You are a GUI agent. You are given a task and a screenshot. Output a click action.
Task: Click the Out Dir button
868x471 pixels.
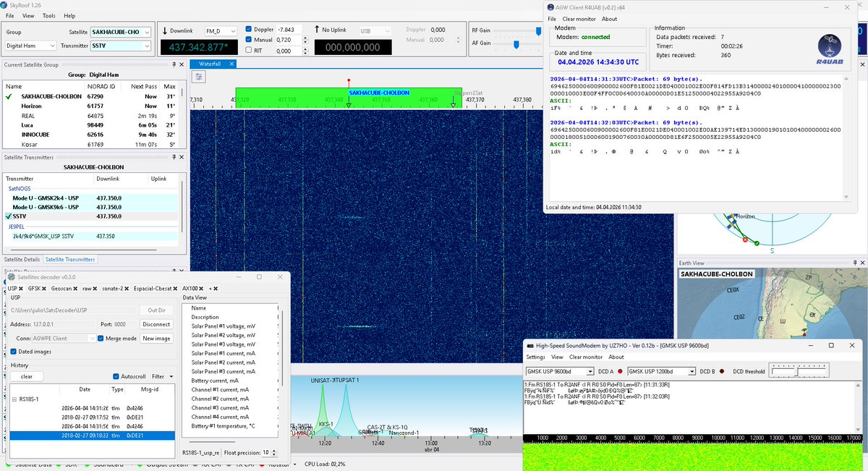point(157,310)
